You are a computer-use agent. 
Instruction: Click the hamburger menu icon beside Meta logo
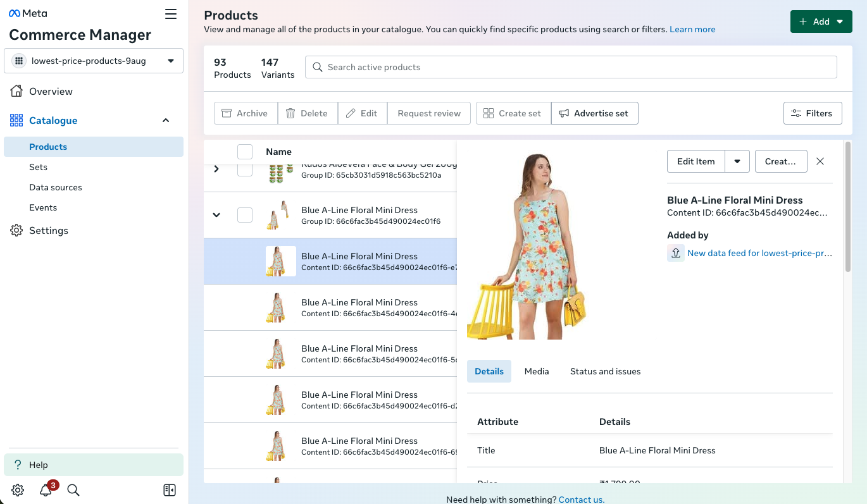[171, 14]
